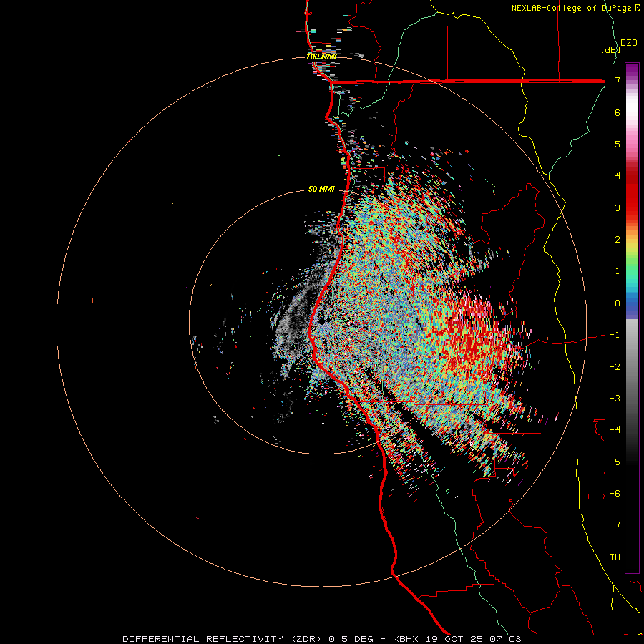Click the TH threshold label on legend
644x644 pixels.
click(x=615, y=557)
